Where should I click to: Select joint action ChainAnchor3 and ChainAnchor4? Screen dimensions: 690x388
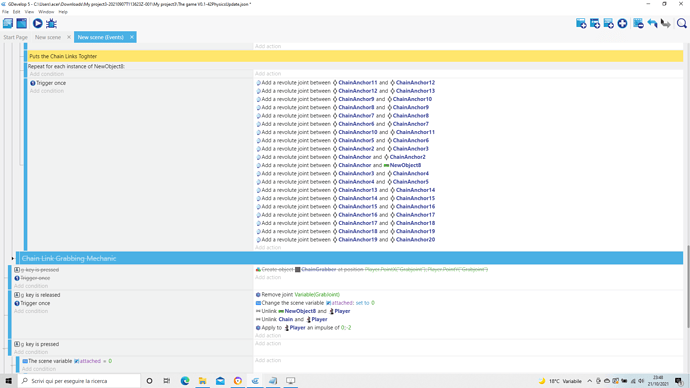point(342,173)
